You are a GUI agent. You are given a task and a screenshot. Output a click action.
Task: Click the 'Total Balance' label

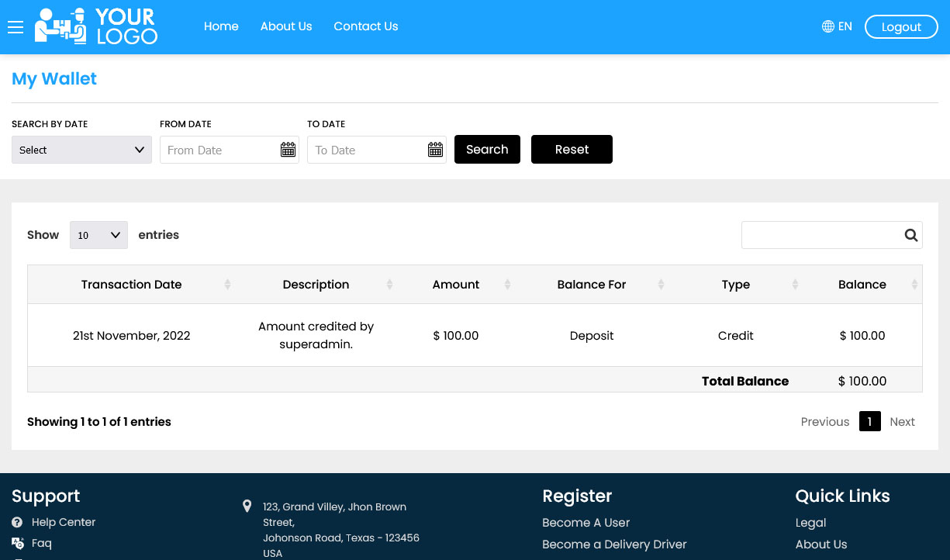[745, 381]
